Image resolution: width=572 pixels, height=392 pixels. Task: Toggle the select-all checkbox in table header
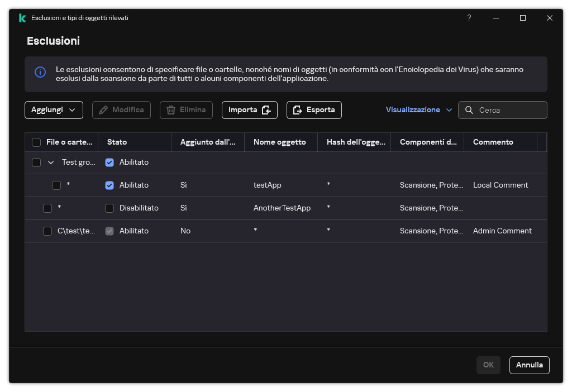(x=36, y=142)
